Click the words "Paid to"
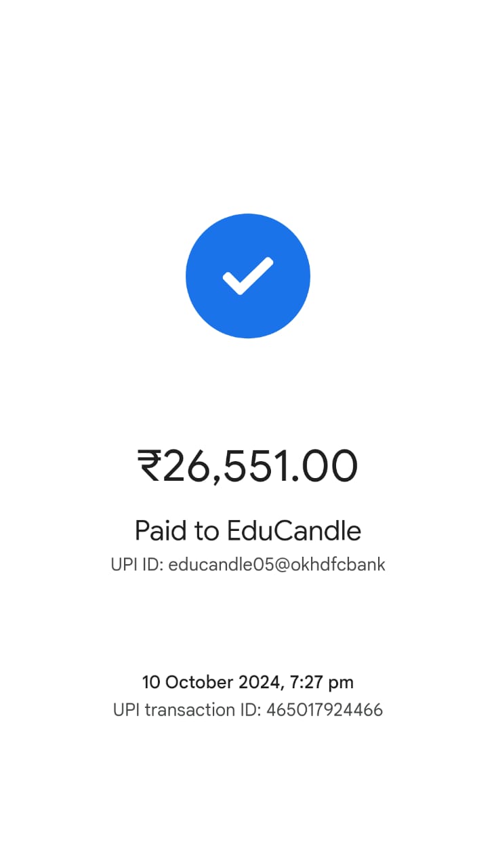496x868 pixels. [178, 530]
